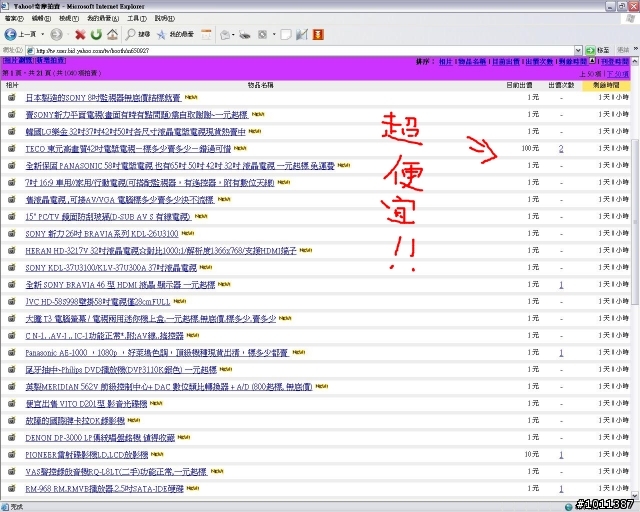Screen dimensions: 640x512
Task: Open the 15" PC/TV D-SUB listing
Action: 108,217
